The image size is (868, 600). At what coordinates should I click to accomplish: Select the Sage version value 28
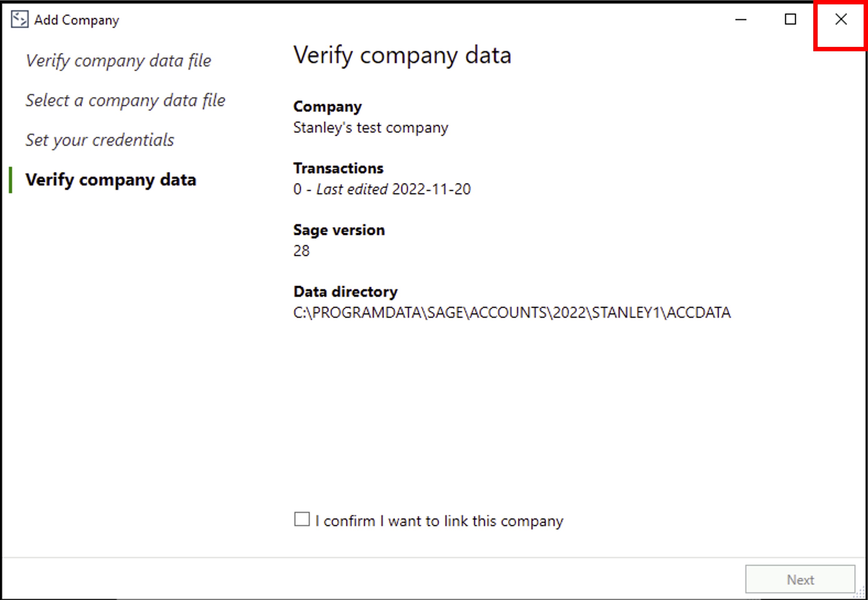pos(301,250)
